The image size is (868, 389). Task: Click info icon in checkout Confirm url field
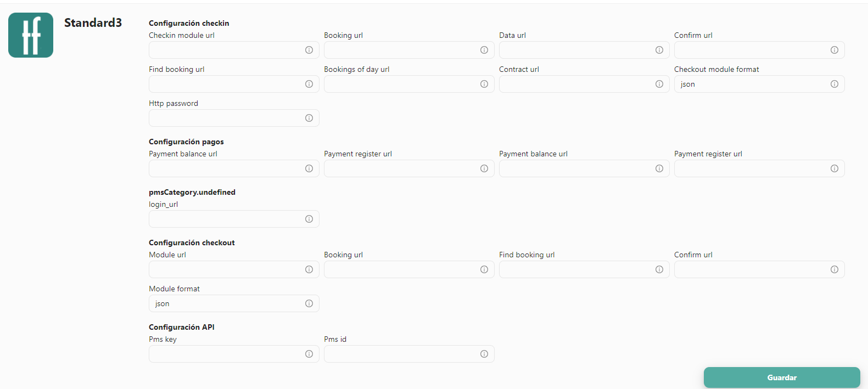pyautogui.click(x=835, y=269)
